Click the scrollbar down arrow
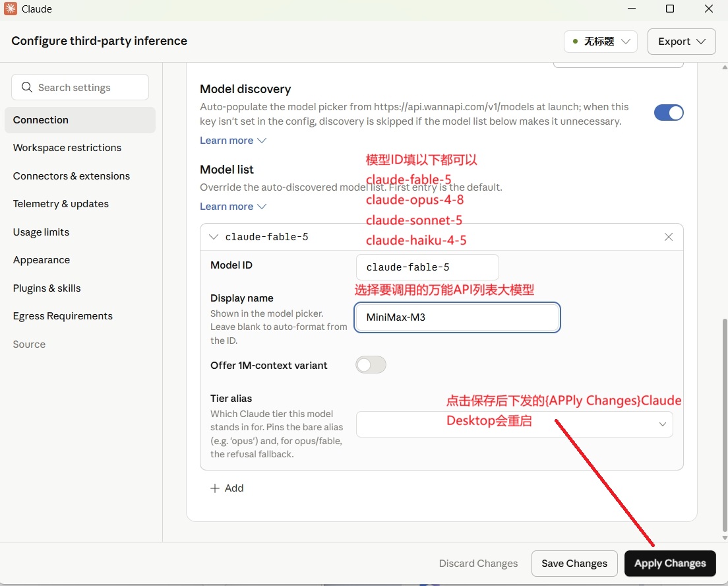The height and width of the screenshot is (586, 728). [x=725, y=538]
